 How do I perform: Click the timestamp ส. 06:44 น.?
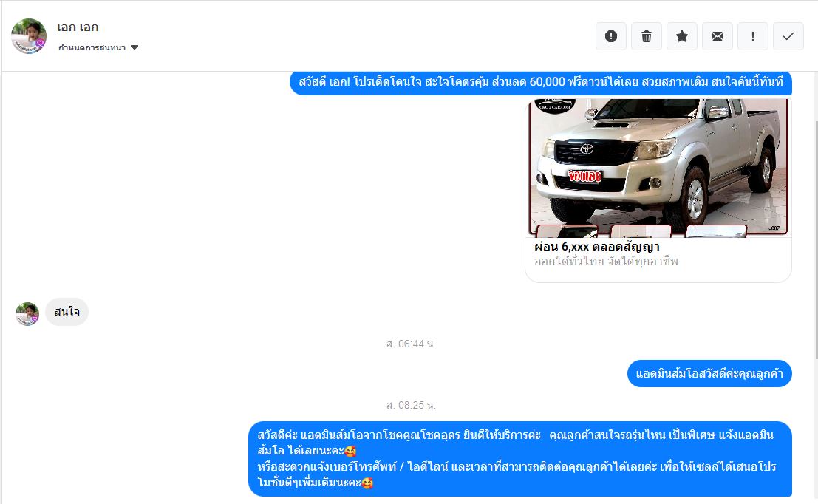click(x=411, y=344)
